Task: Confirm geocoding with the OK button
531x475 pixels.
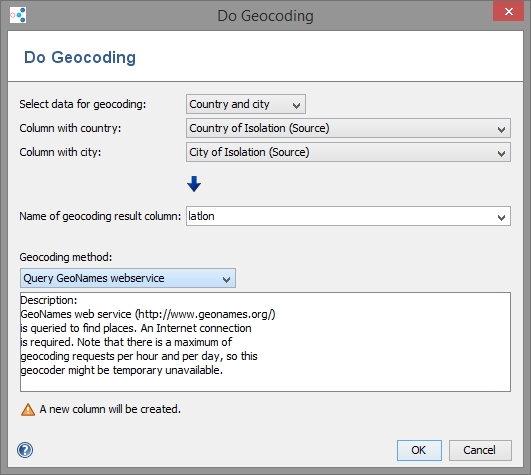Action: click(419, 450)
